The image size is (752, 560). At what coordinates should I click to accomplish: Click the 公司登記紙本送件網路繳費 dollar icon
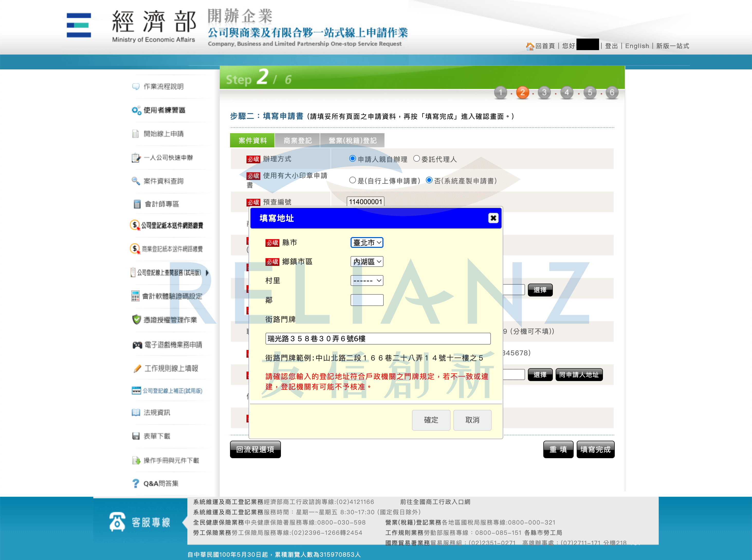click(135, 225)
